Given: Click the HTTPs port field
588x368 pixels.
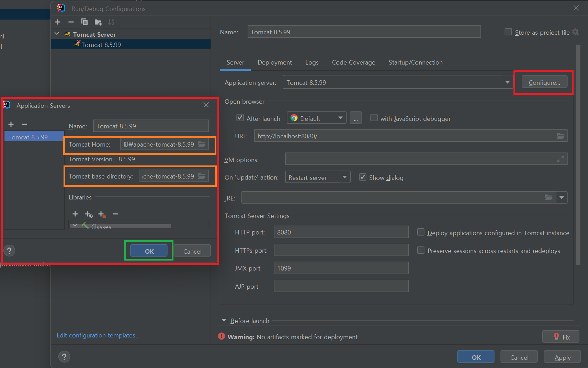Looking at the screenshot, I should click(x=341, y=250).
